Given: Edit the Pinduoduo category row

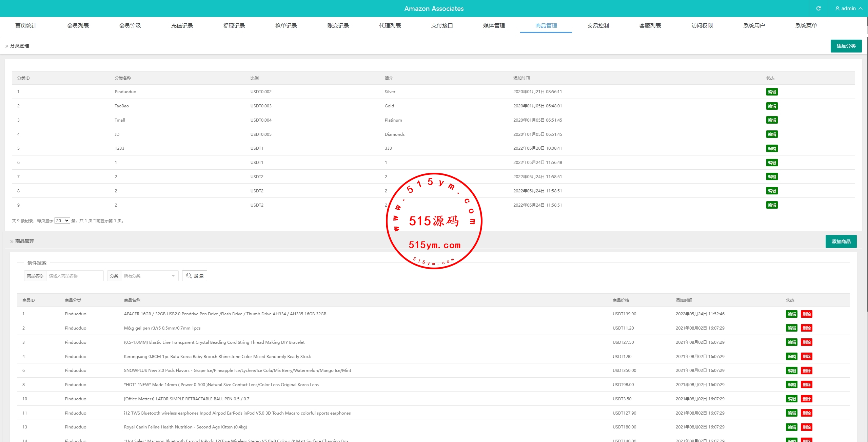Looking at the screenshot, I should pyautogui.click(x=772, y=92).
